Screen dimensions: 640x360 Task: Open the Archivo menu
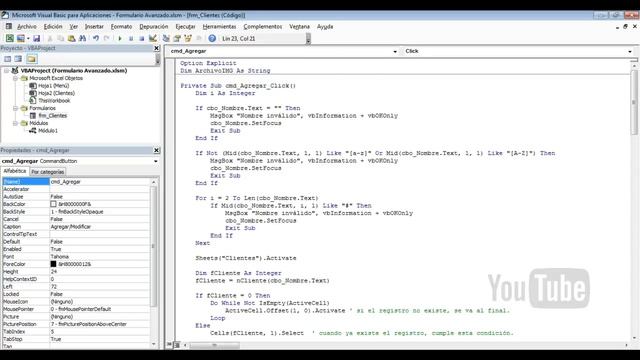click(x=27, y=27)
